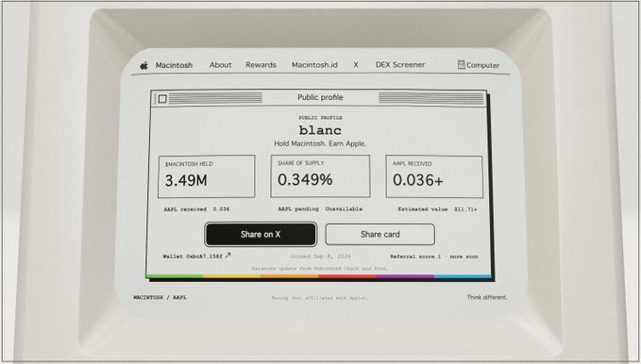This screenshot has height=364, width=641.
Task: Click the 'Joined Sep 8, 2026' text
Action: pos(320,256)
